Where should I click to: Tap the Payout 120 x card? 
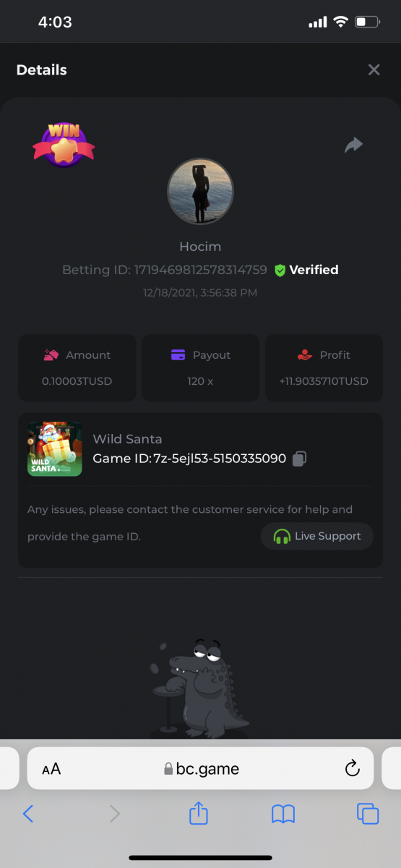pos(200,367)
